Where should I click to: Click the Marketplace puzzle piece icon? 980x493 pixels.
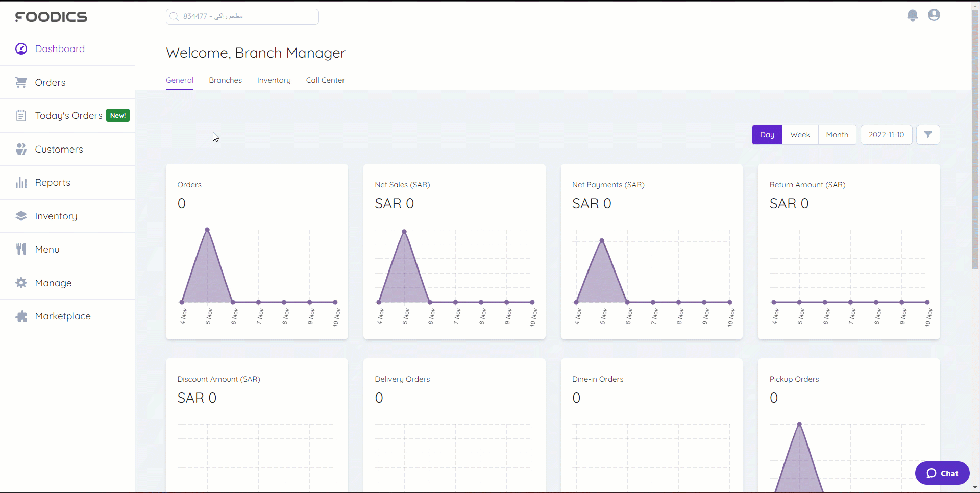pos(21,316)
